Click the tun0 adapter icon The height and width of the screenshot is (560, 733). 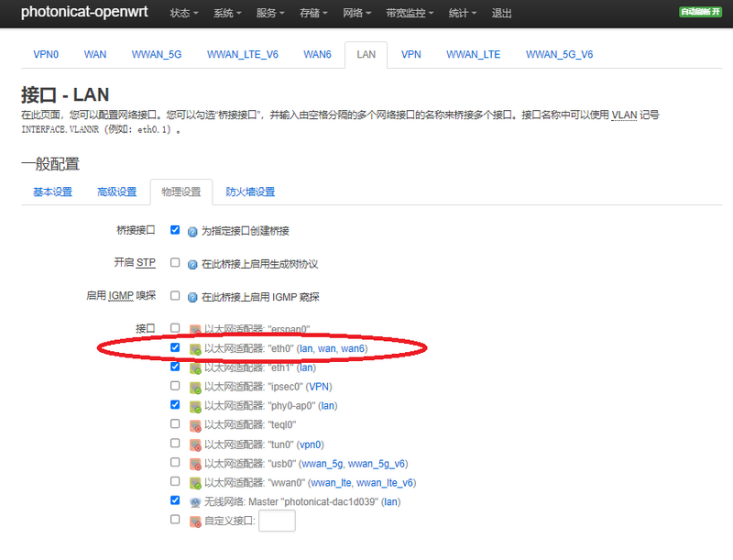tap(195, 445)
